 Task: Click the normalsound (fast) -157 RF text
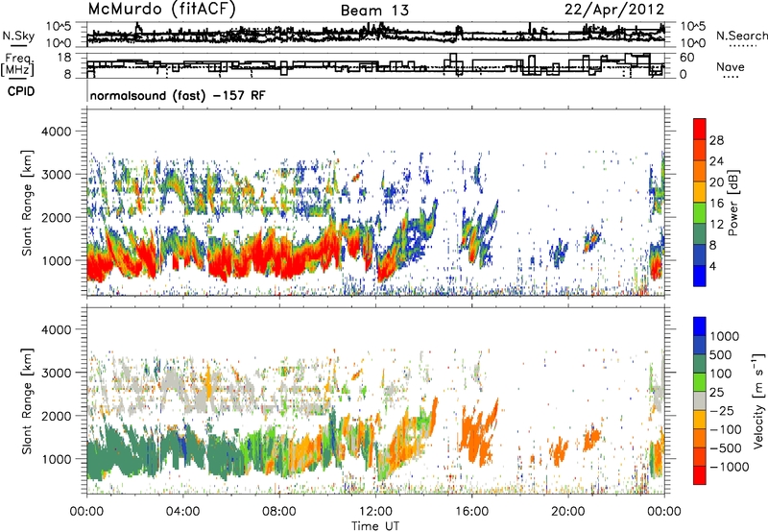coord(178,95)
